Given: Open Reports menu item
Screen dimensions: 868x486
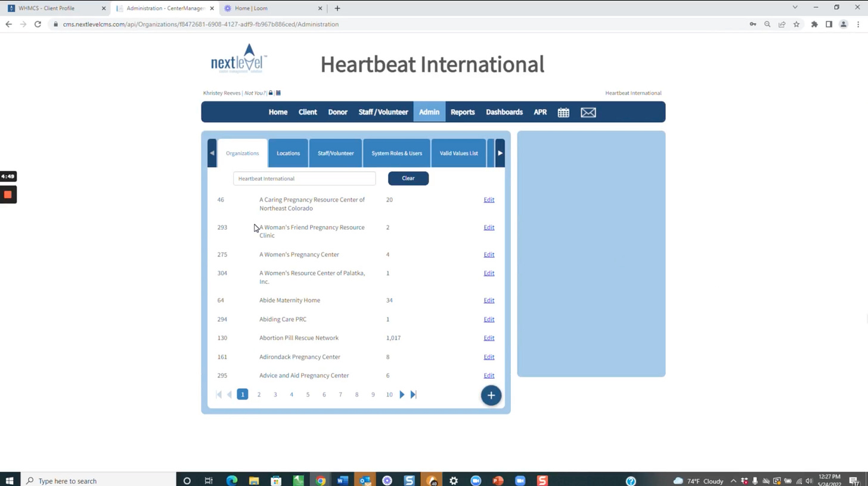Looking at the screenshot, I should (463, 112).
